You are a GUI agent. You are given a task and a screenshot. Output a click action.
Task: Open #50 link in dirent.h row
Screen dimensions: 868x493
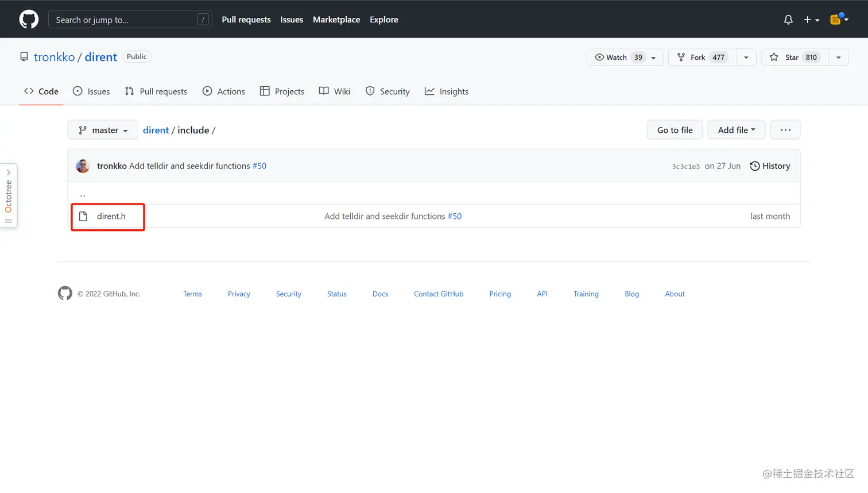coord(455,216)
